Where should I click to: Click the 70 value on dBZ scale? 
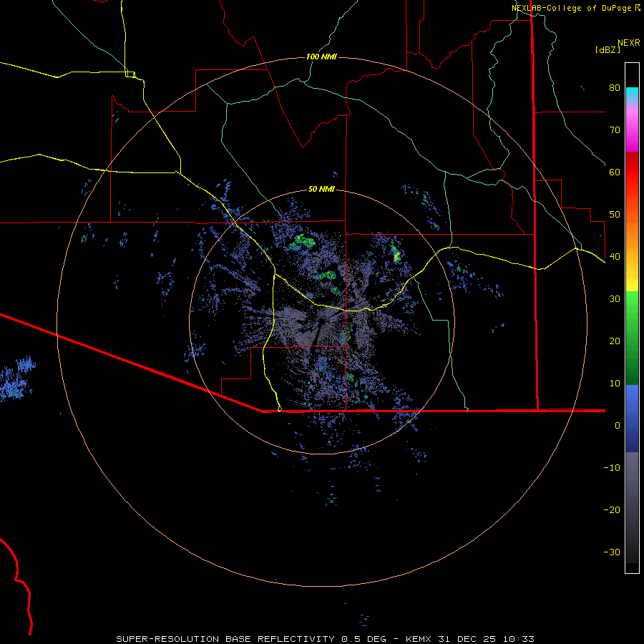click(615, 130)
